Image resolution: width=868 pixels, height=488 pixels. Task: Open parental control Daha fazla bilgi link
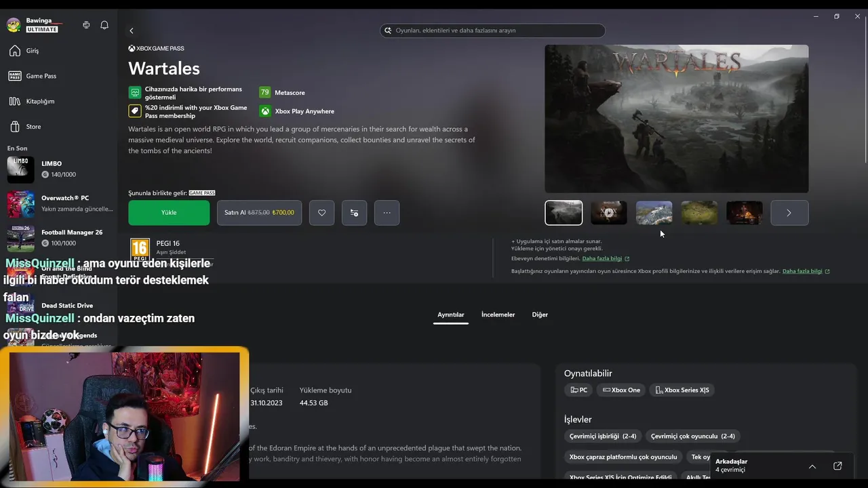click(x=606, y=258)
